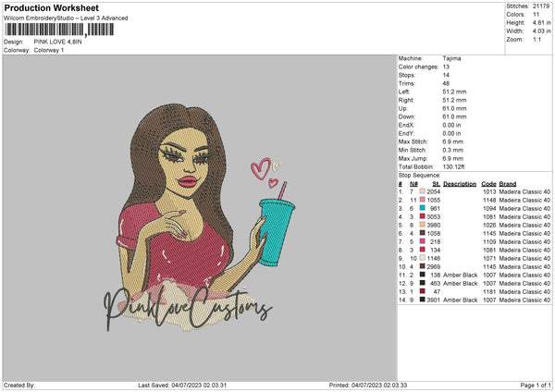555x392 pixels.
Task: Click 'Amber Black' description on stop 11
Action: 460,275
